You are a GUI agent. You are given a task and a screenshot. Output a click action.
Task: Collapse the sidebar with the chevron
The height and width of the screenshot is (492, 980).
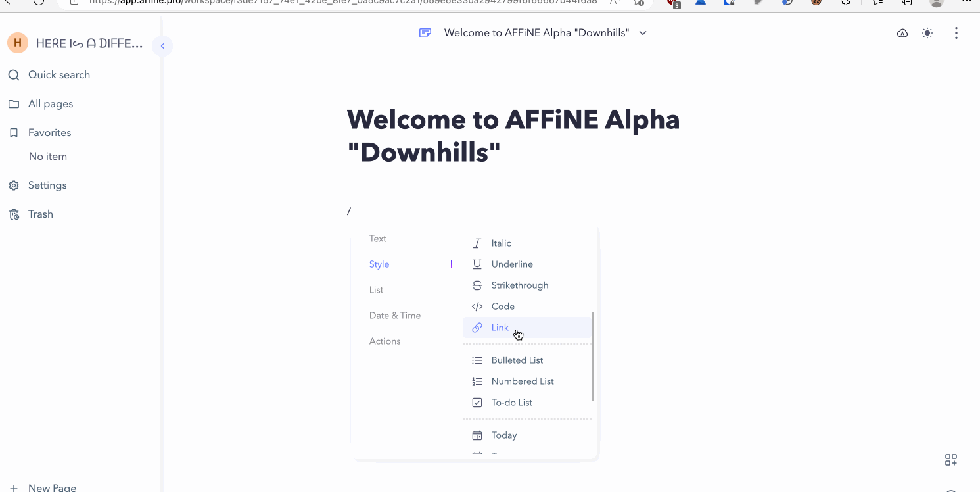pyautogui.click(x=162, y=45)
